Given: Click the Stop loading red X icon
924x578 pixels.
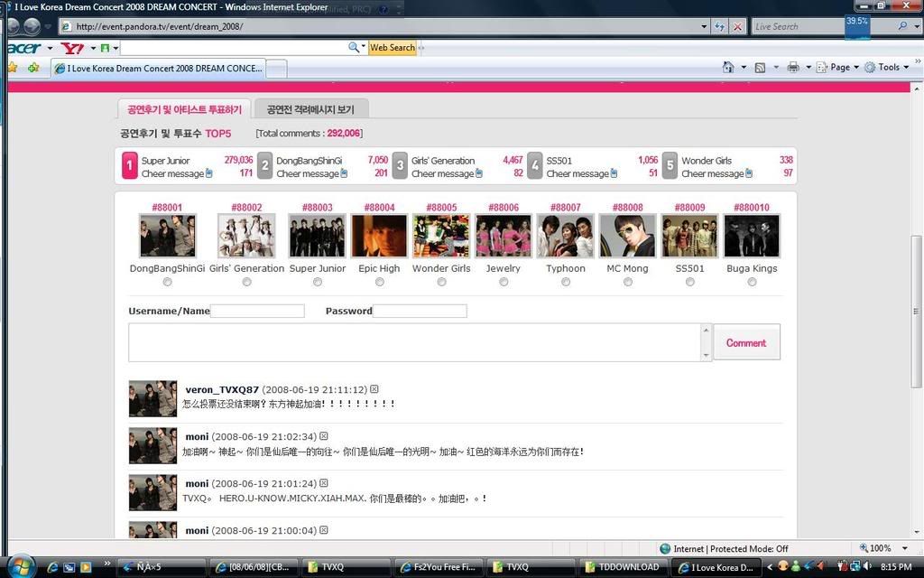Looking at the screenshot, I should pyautogui.click(x=738, y=26).
